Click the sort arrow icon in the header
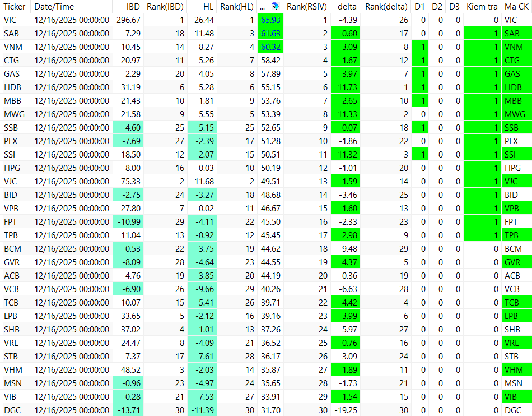 [x=275, y=6]
